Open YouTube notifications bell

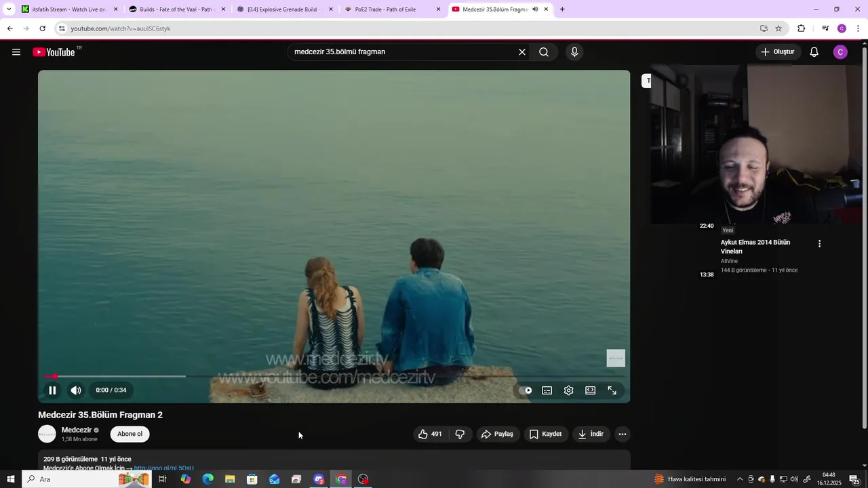point(814,52)
